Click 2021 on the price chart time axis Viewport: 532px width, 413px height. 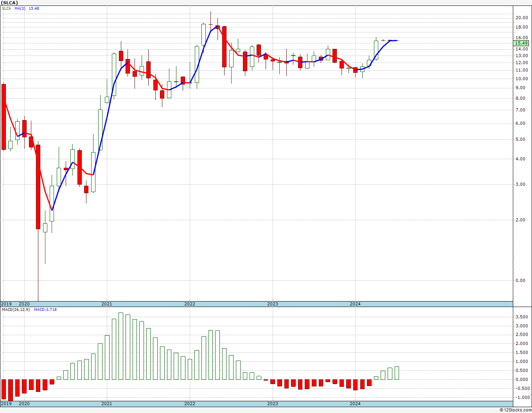coord(107,304)
